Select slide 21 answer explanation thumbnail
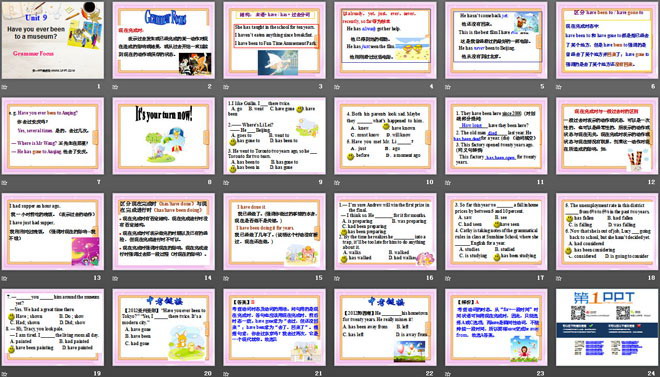The image size is (660, 377). click(x=274, y=327)
